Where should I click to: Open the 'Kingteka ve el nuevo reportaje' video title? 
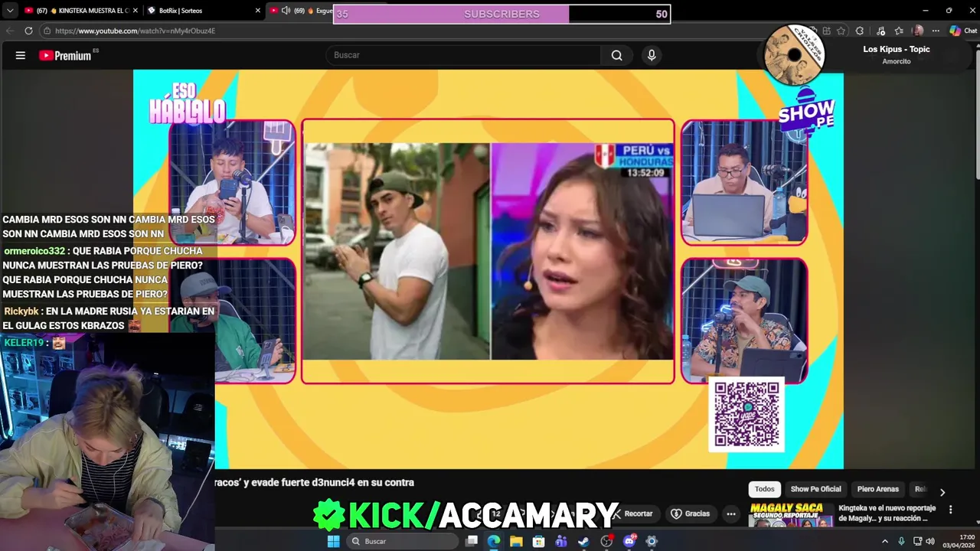[x=889, y=513]
